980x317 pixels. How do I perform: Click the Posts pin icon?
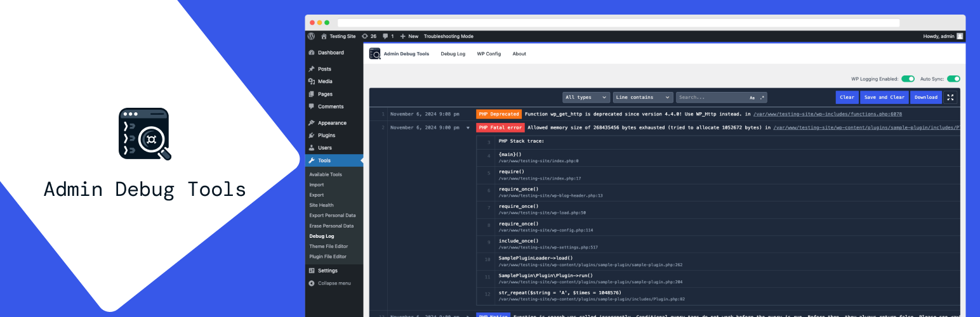[312, 69]
